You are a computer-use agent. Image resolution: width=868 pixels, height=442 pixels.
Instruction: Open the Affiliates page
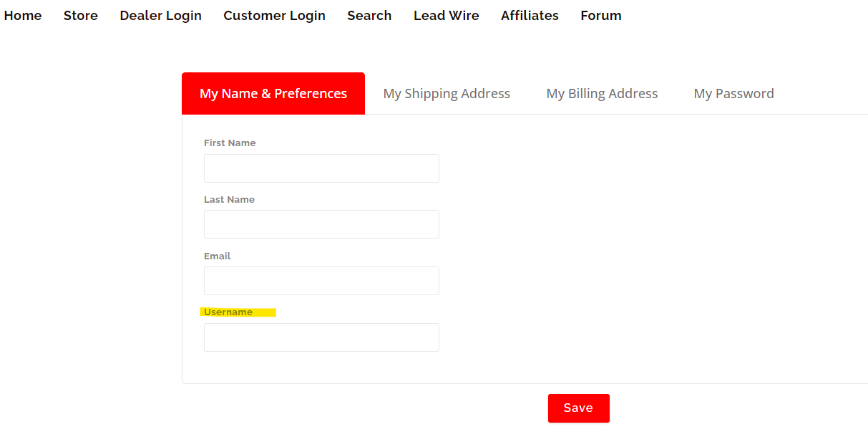[x=530, y=16]
